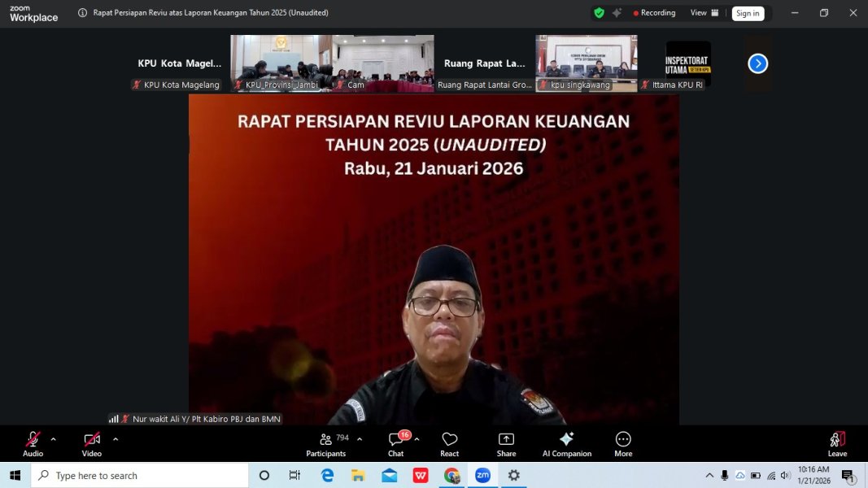This screenshot has height=488, width=868.
Task: Click the Share screen icon
Action: coord(506,443)
